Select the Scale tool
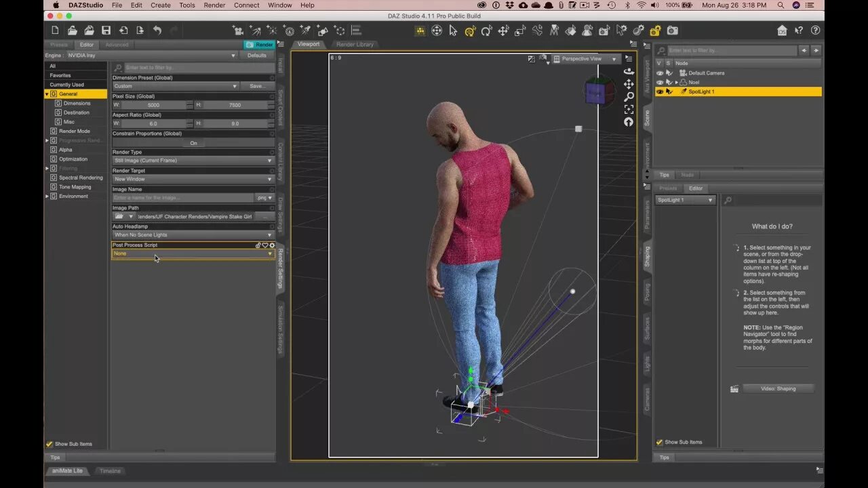Screen dimensions: 868x488 tap(520, 30)
